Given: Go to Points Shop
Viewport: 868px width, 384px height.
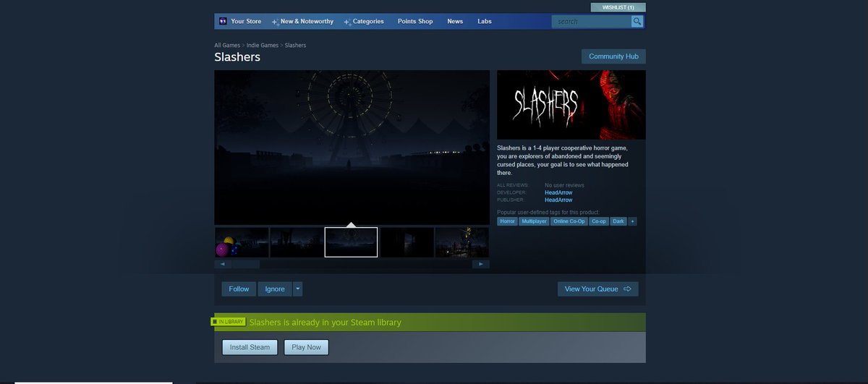Looking at the screenshot, I should click(x=415, y=22).
